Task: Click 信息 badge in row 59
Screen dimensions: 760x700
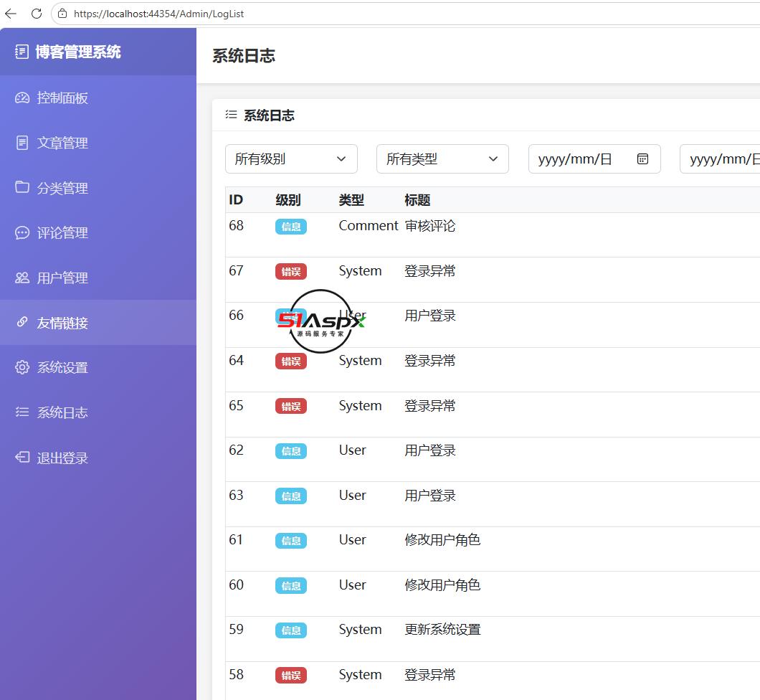Action: 291,630
